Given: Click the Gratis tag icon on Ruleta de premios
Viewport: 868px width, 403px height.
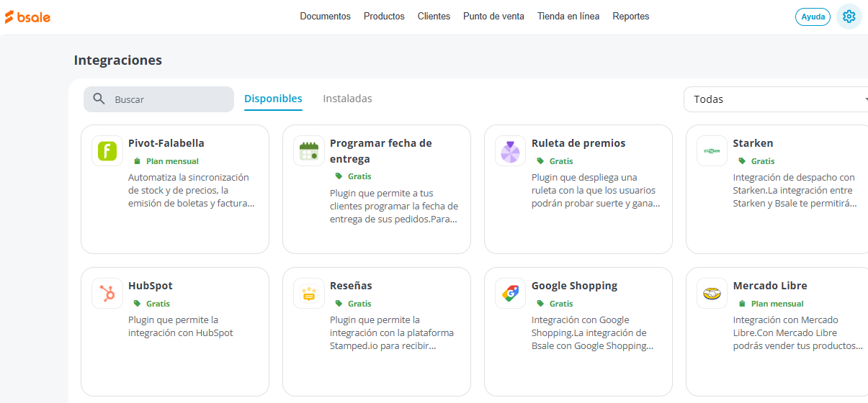Looking at the screenshot, I should (x=540, y=161).
